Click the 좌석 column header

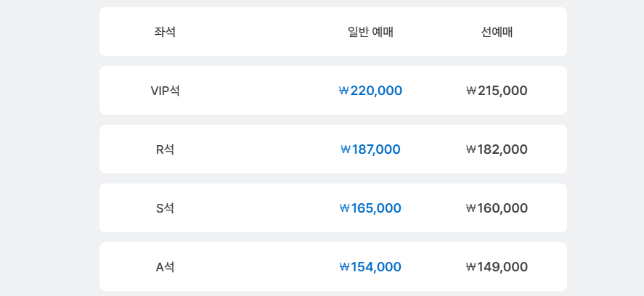pos(165,32)
